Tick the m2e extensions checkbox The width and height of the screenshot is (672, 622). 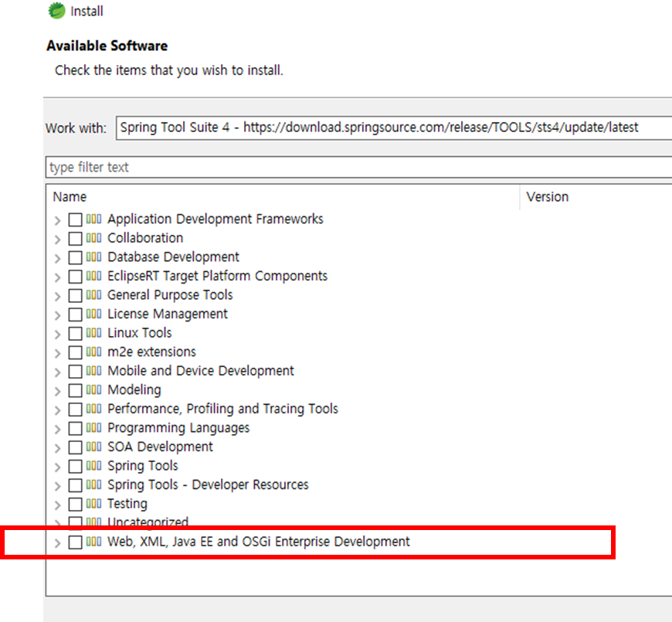pyautogui.click(x=75, y=352)
